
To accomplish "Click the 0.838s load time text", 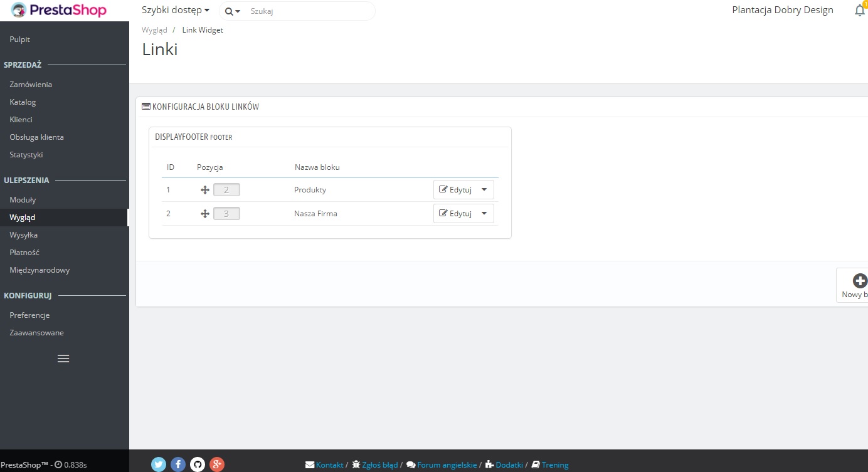I will click(x=75, y=465).
